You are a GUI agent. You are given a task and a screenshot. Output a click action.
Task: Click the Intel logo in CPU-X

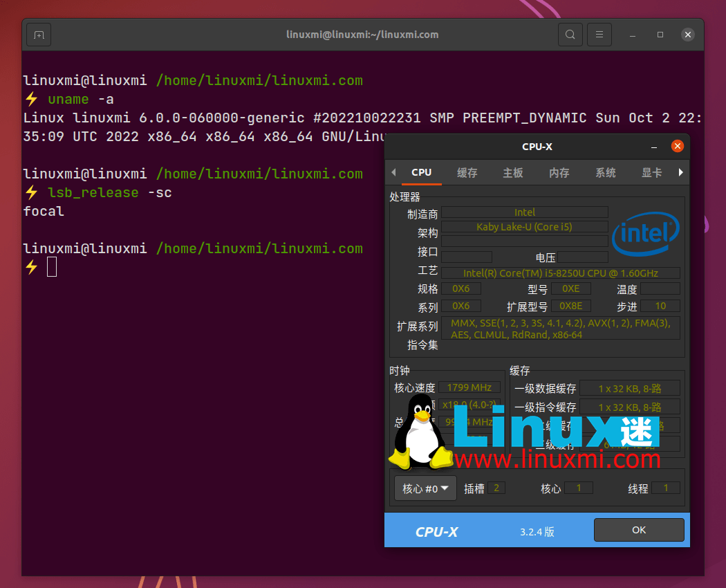tap(645, 234)
